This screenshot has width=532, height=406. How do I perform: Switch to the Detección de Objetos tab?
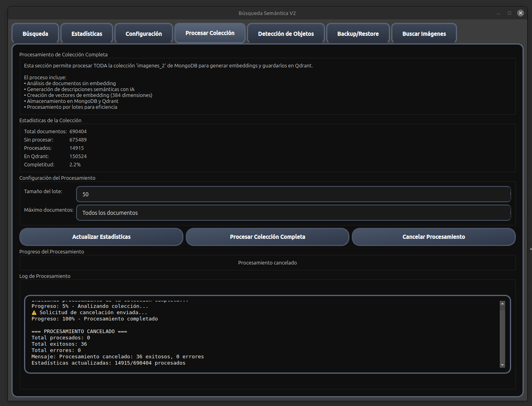pos(286,33)
